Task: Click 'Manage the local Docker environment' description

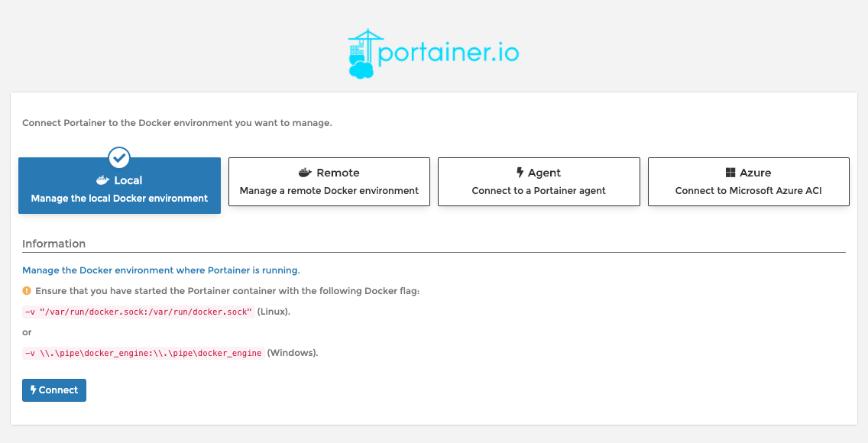Action: click(119, 198)
